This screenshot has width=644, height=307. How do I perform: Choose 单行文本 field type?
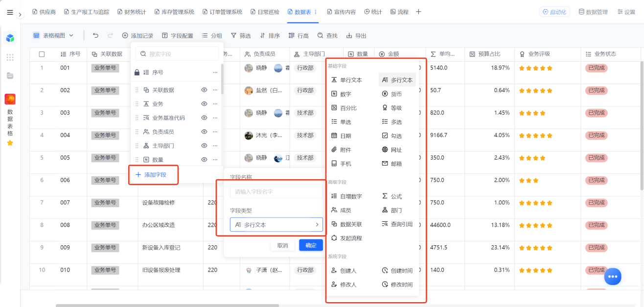[347, 80]
